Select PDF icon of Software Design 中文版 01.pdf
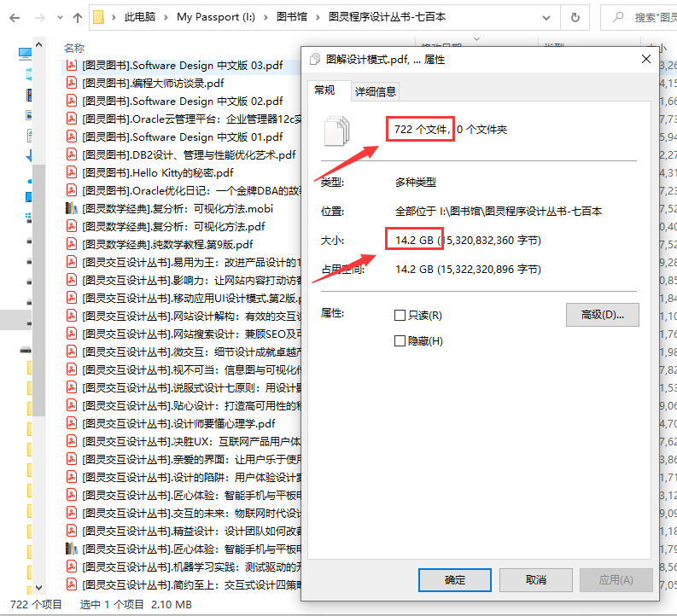This screenshot has width=677, height=616. click(x=71, y=137)
